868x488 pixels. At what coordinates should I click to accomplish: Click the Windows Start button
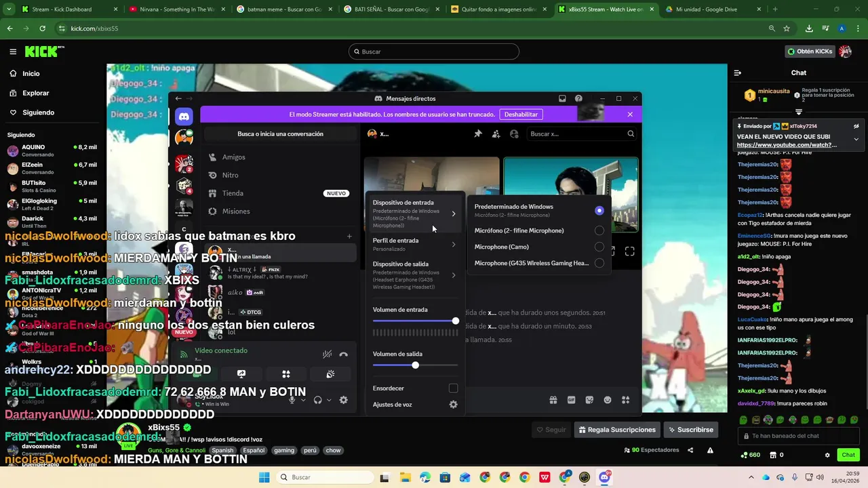pos(264,477)
